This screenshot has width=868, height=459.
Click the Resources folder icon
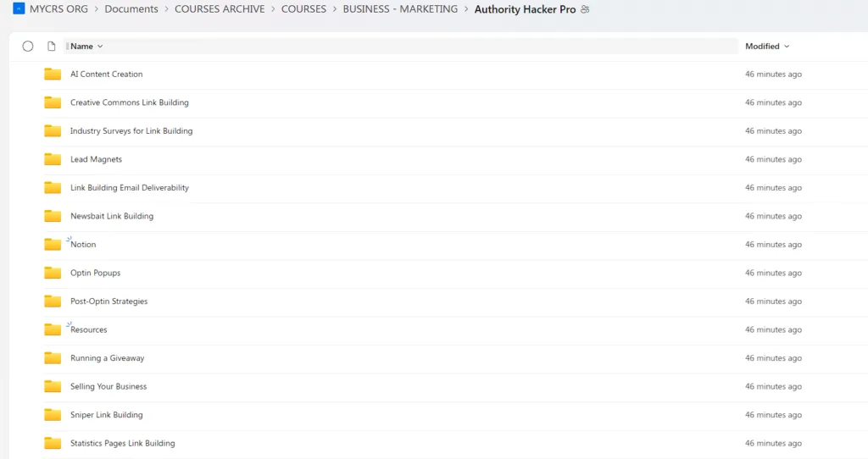pos(53,329)
